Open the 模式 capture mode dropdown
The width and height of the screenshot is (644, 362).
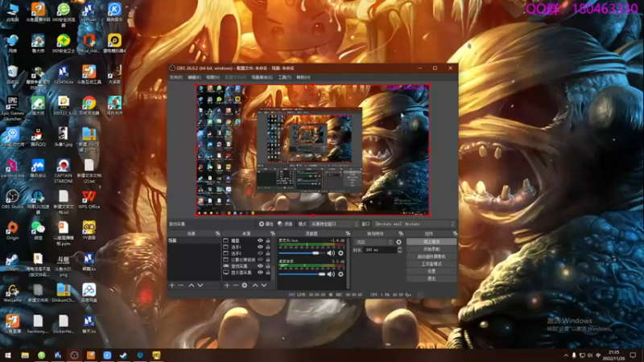[334, 224]
